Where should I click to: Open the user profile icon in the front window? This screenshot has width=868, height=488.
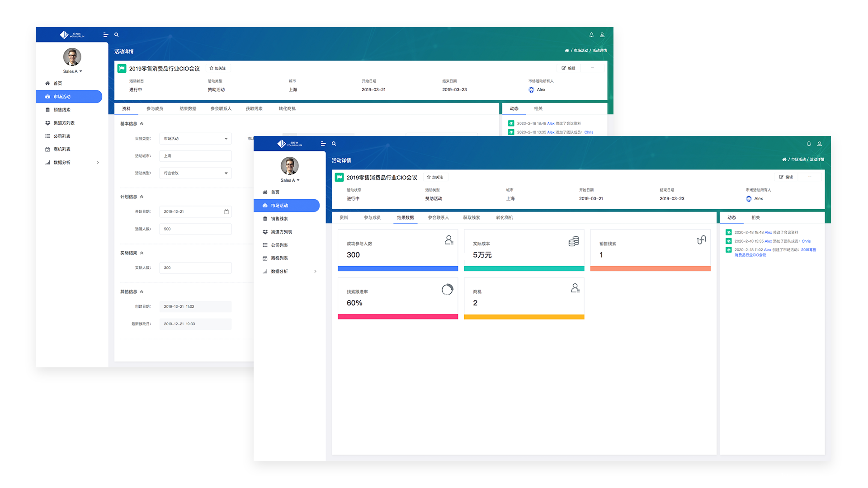point(820,144)
